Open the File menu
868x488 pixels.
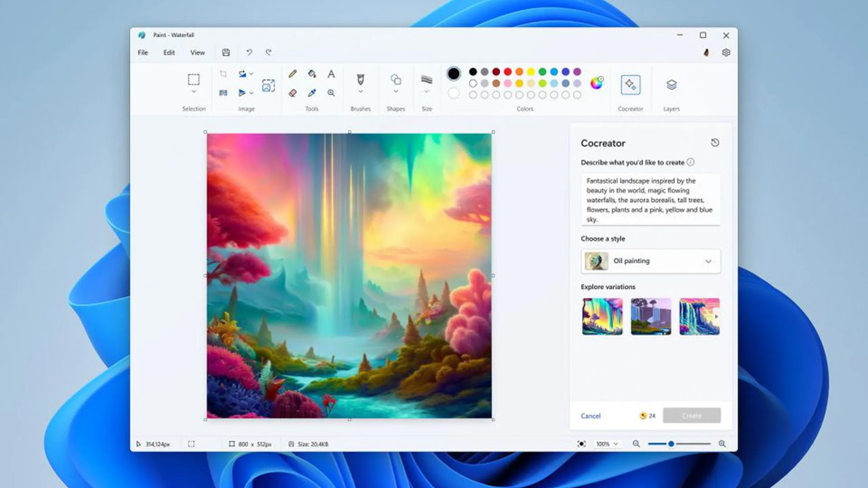[143, 52]
